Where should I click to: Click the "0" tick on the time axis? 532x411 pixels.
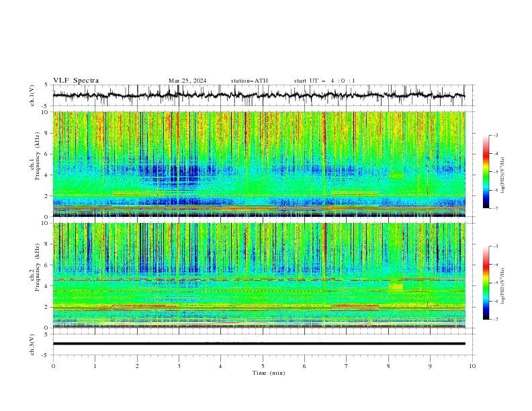(53, 366)
